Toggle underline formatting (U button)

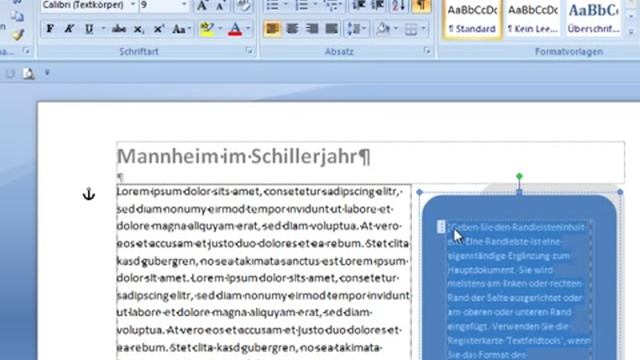[x=88, y=29]
